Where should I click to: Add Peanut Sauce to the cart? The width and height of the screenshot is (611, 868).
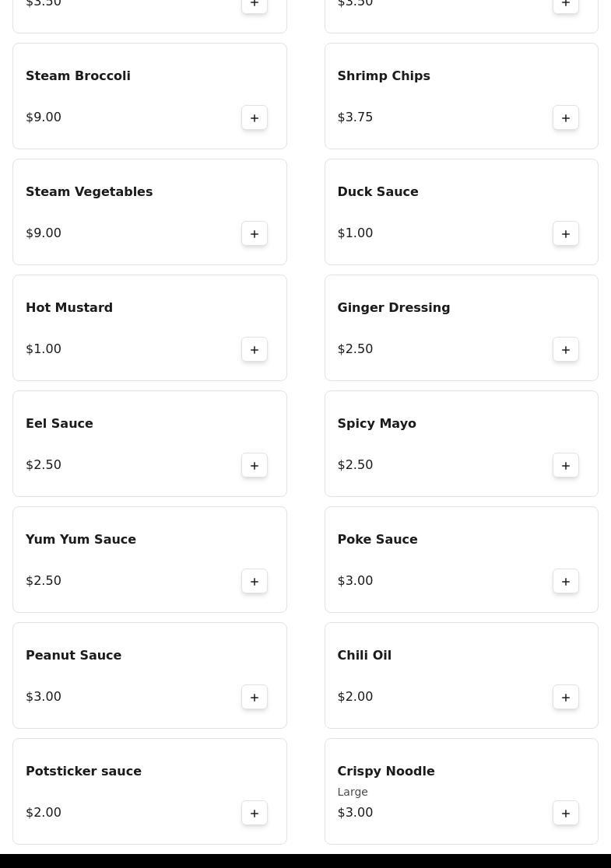pos(255,697)
